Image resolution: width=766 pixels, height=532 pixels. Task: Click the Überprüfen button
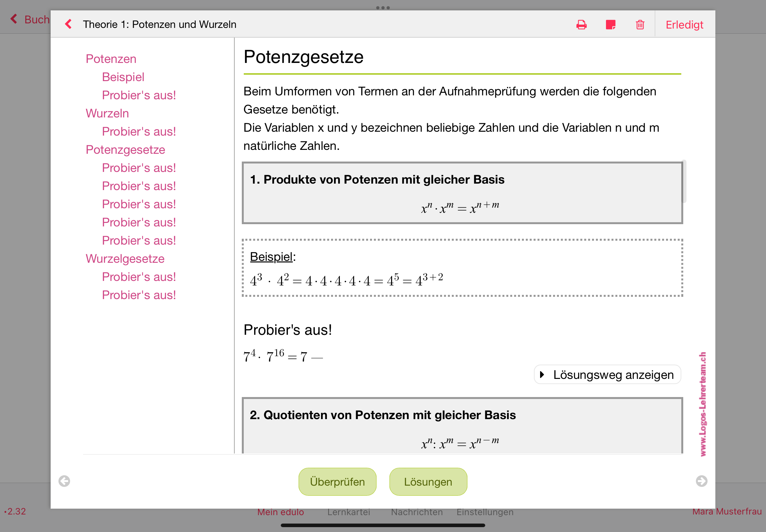pos(337,482)
